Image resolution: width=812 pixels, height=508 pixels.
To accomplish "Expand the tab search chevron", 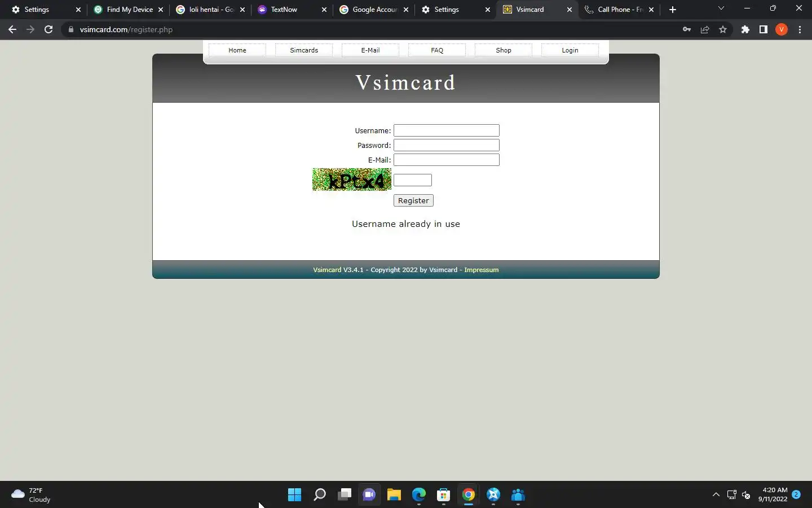I will click(x=721, y=8).
